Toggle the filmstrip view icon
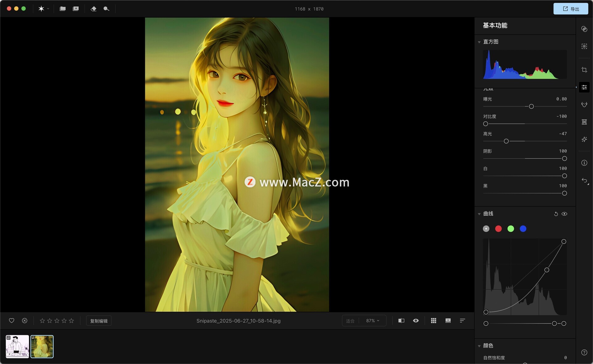Viewport: 593px width, 364px height. pyautogui.click(x=448, y=321)
